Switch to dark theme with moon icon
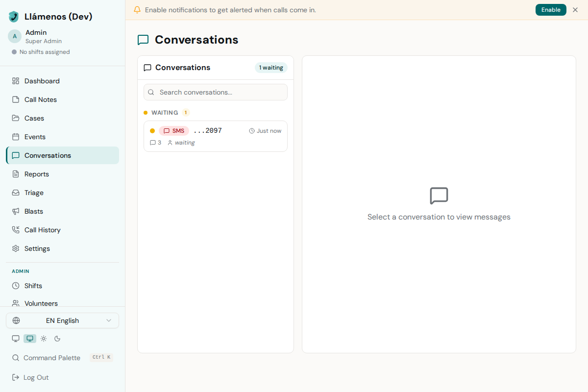588x392 pixels. click(x=57, y=339)
